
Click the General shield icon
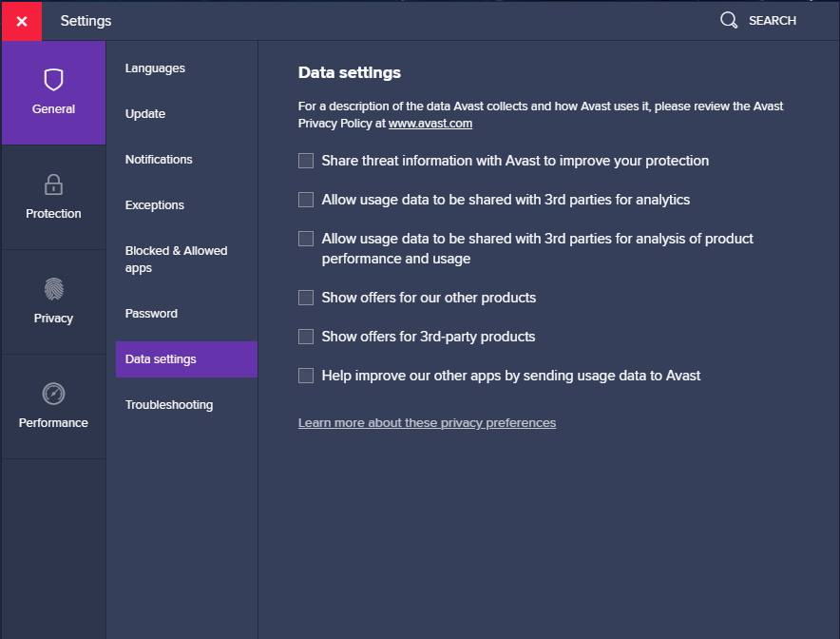pyautogui.click(x=53, y=80)
